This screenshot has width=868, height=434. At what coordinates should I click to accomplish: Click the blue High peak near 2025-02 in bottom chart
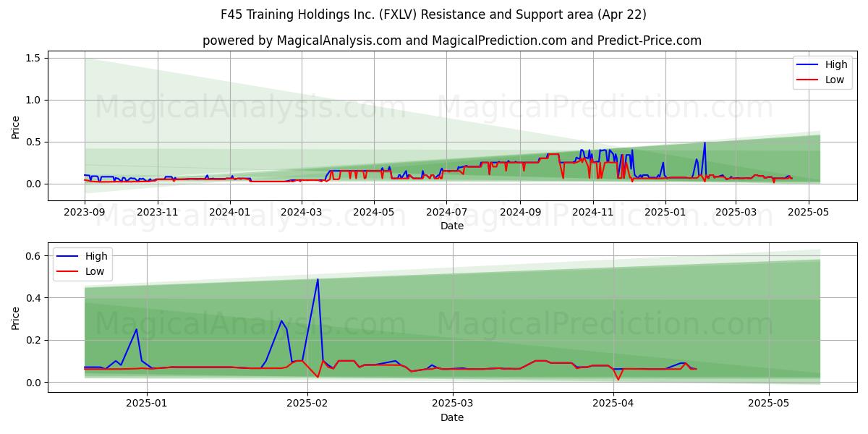pyautogui.click(x=318, y=280)
